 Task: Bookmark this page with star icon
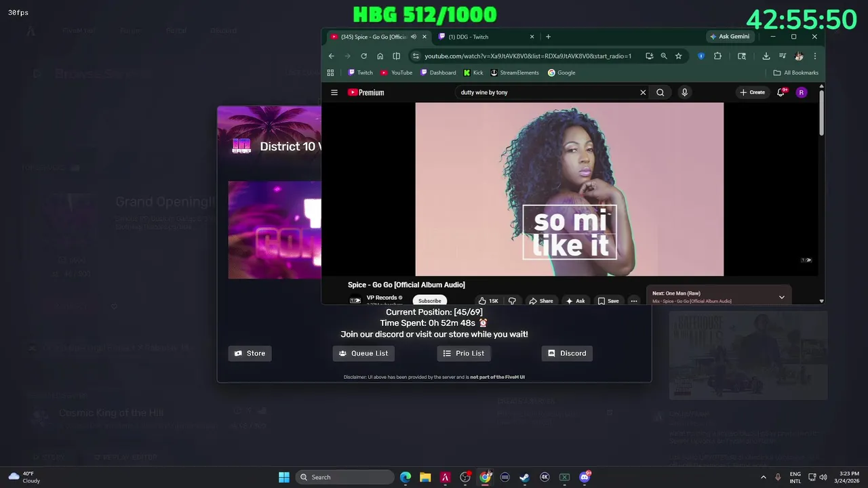click(678, 56)
